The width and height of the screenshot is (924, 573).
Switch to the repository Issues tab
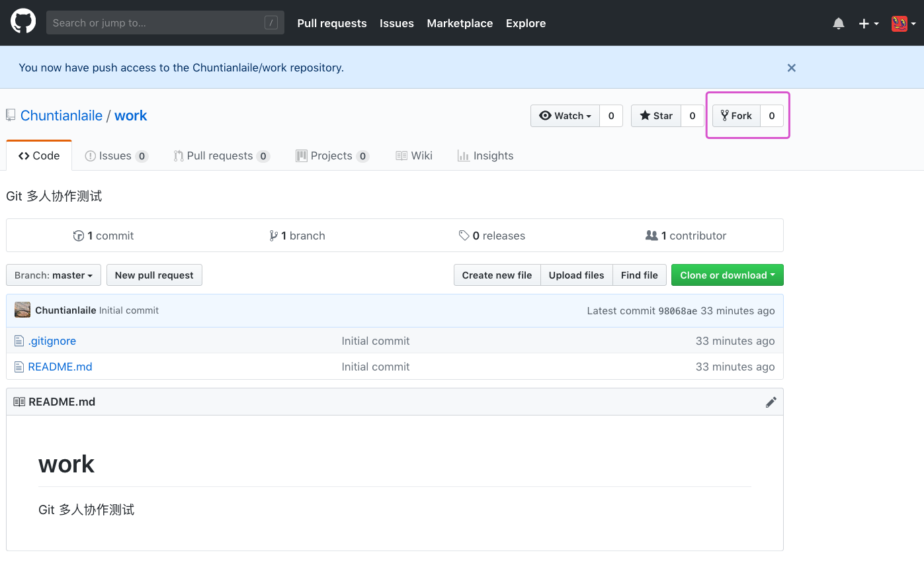pos(116,155)
